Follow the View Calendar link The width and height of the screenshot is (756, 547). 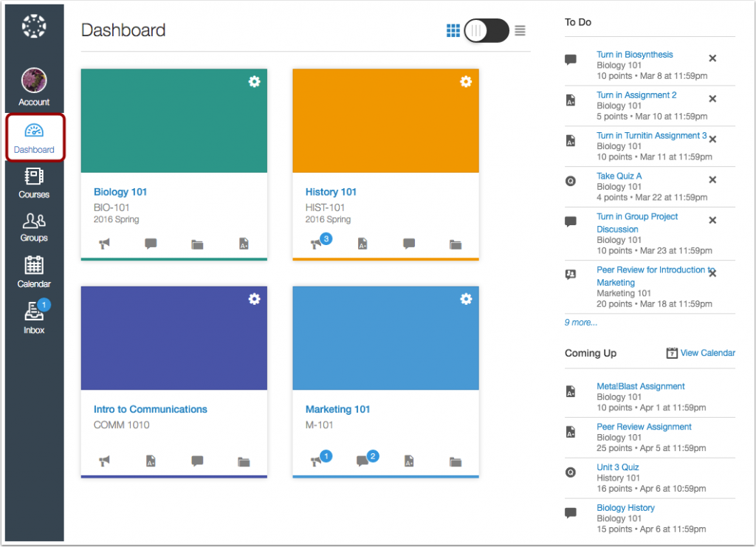705,353
